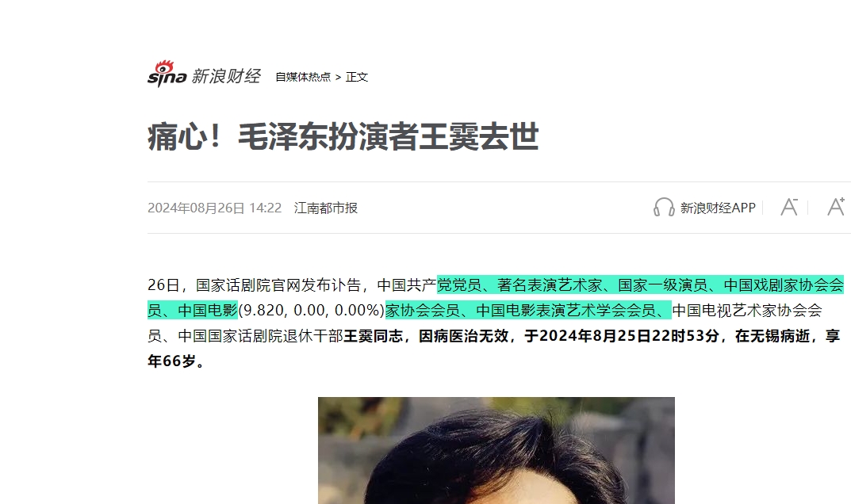Click the headphone listen icon
Viewport: 851px width, 504px height.
[664, 208]
